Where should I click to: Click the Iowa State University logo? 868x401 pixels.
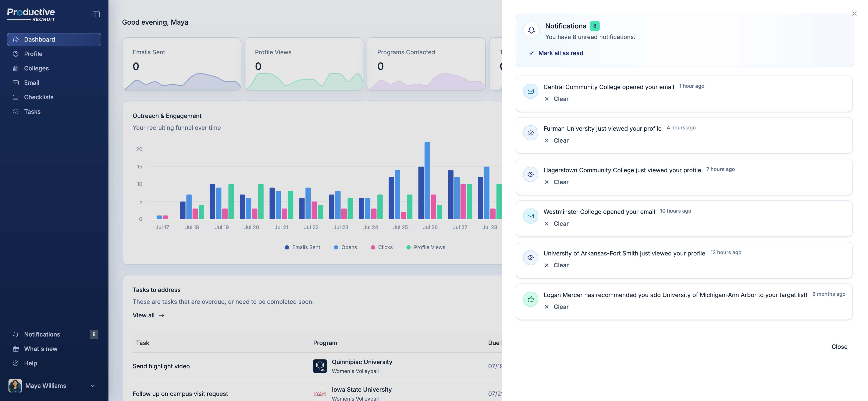coord(320,394)
